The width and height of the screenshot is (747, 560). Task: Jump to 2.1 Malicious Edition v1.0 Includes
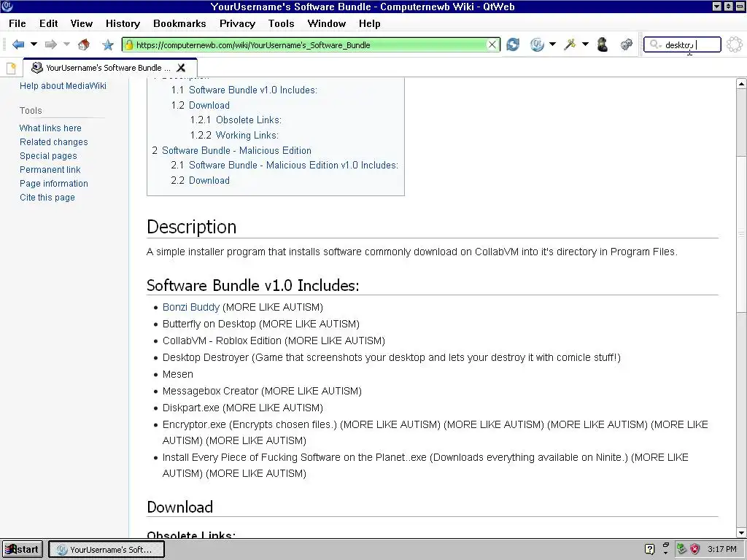click(x=285, y=166)
